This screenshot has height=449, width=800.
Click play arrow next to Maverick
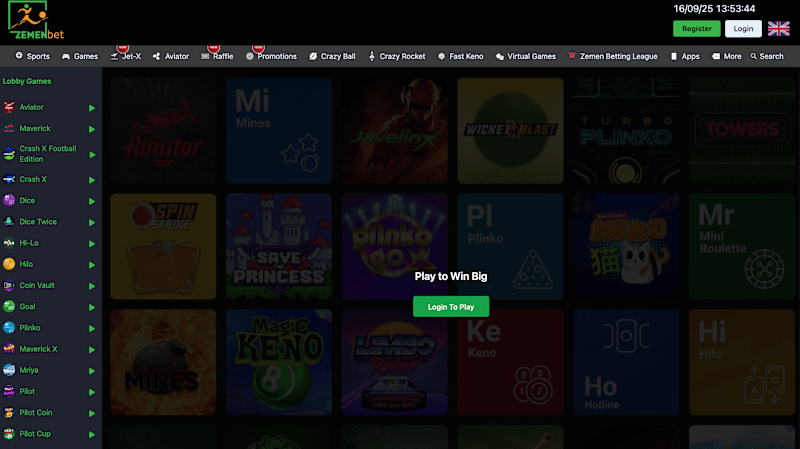(92, 130)
